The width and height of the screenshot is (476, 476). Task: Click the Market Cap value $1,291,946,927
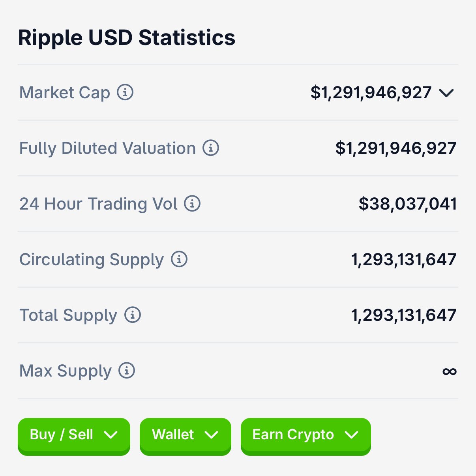point(371,93)
